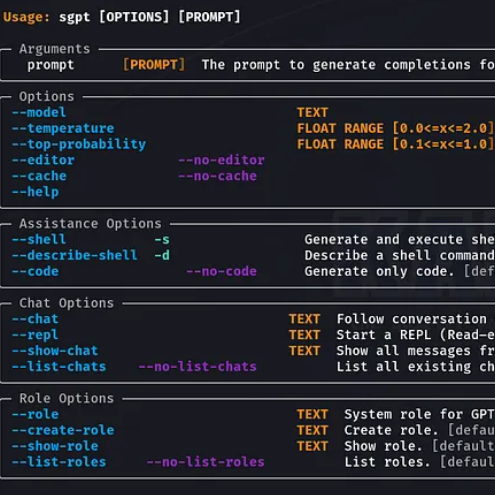
Task: Click the lowercase 'prompt' argument name
Action: click(x=51, y=65)
